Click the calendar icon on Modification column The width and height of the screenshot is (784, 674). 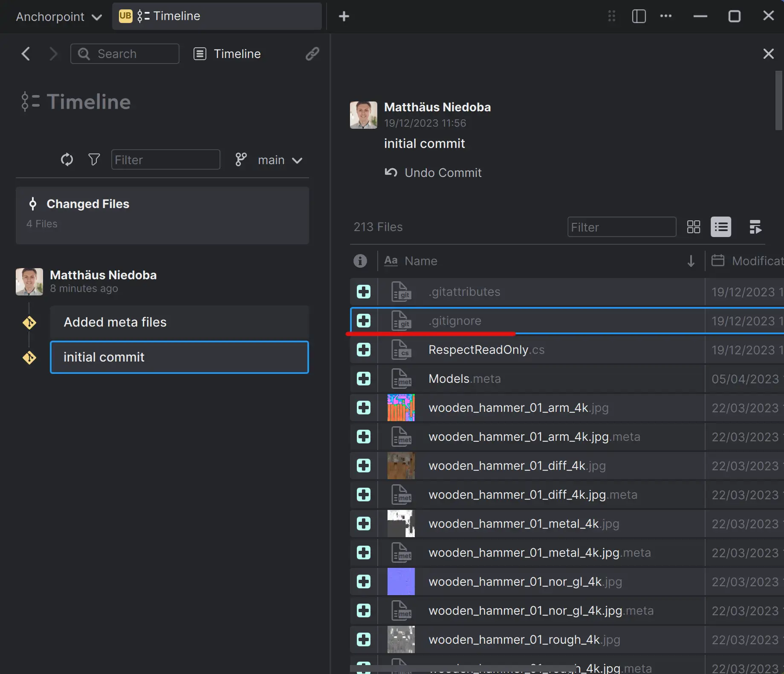click(x=718, y=260)
